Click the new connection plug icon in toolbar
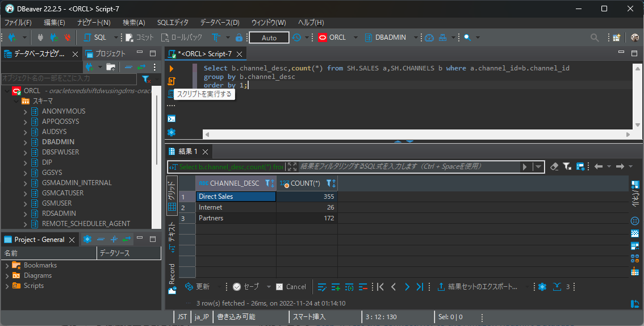644x326 pixels. (x=12, y=37)
